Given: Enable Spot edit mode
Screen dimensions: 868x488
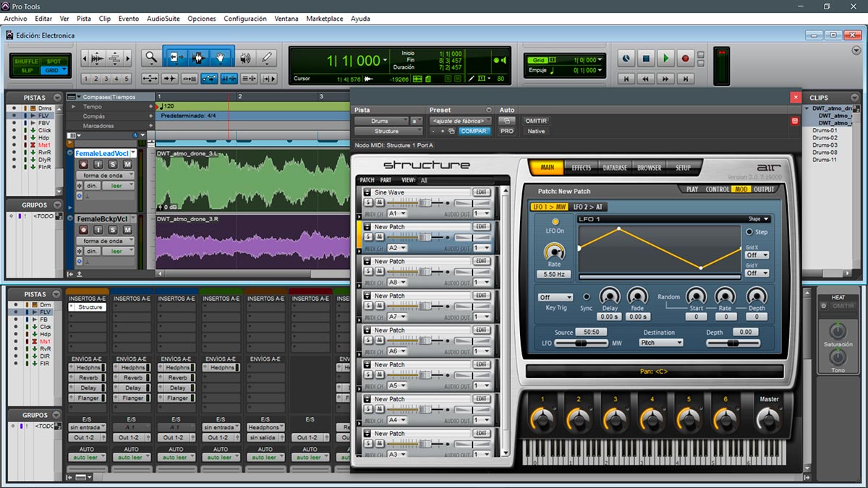Looking at the screenshot, I should (54, 61).
